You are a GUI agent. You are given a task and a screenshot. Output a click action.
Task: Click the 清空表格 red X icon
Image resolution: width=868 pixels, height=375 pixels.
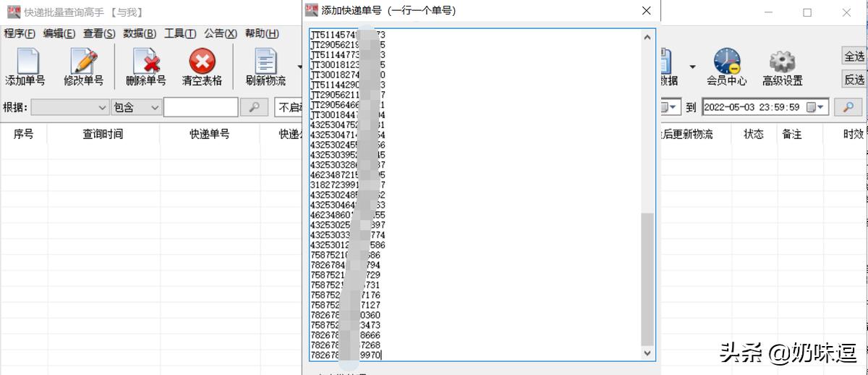[202, 62]
